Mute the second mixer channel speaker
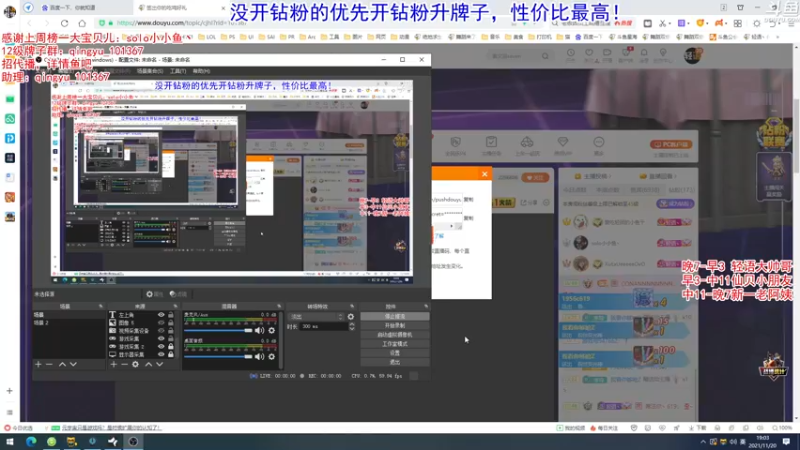Viewport: 800px width, 450px height. click(x=260, y=357)
